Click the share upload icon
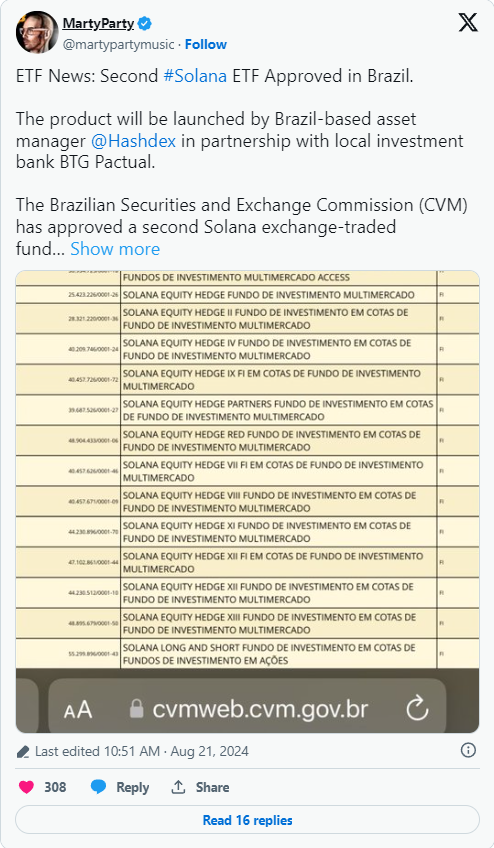 178,787
